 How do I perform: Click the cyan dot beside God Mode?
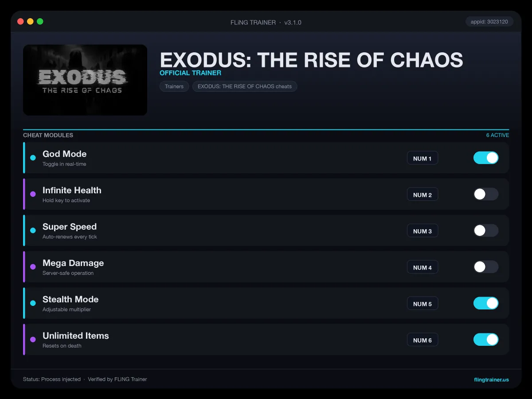pyautogui.click(x=33, y=158)
